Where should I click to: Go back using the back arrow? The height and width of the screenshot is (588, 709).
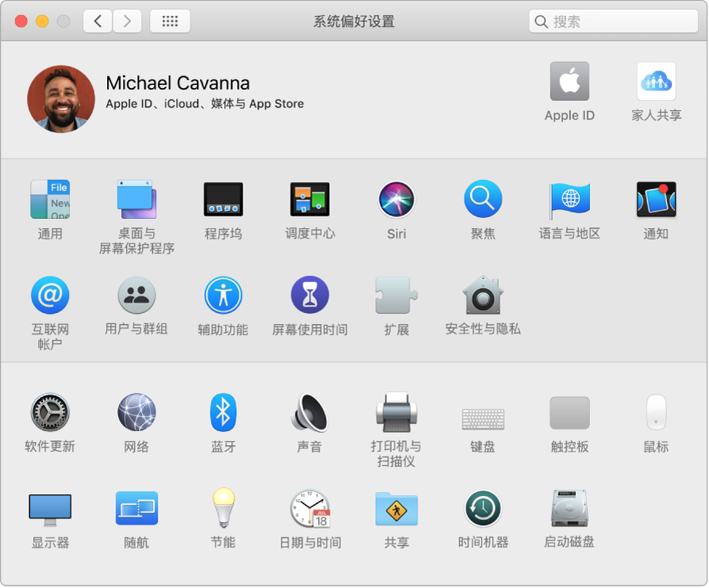click(x=97, y=21)
